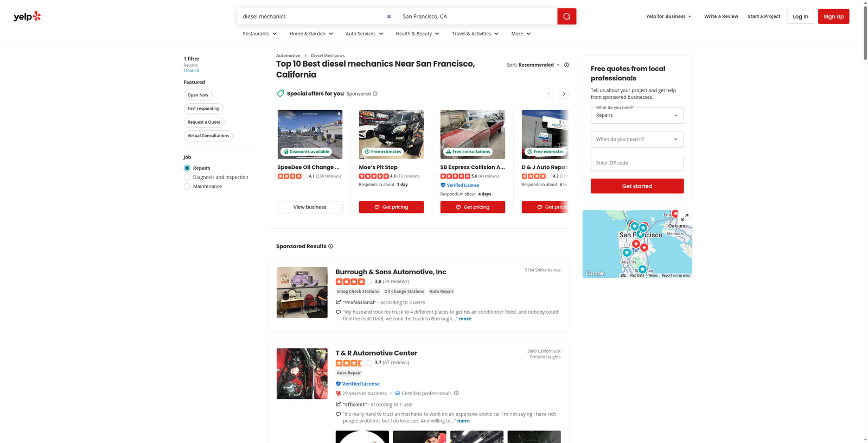Screen dimensions: 868x443
Task: Click the Auto Repair tag under T & R Automotive
Action: coord(349,373)
